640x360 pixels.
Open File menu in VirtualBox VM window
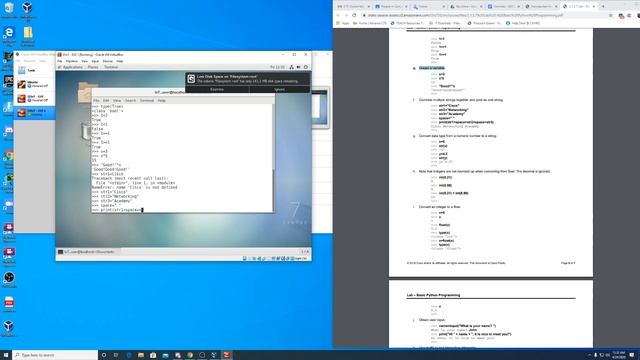click(x=60, y=61)
